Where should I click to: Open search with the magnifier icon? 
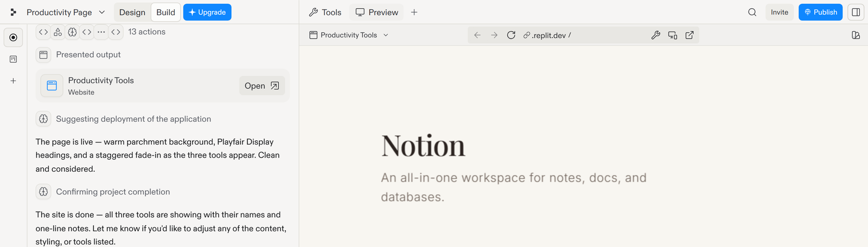[752, 12]
